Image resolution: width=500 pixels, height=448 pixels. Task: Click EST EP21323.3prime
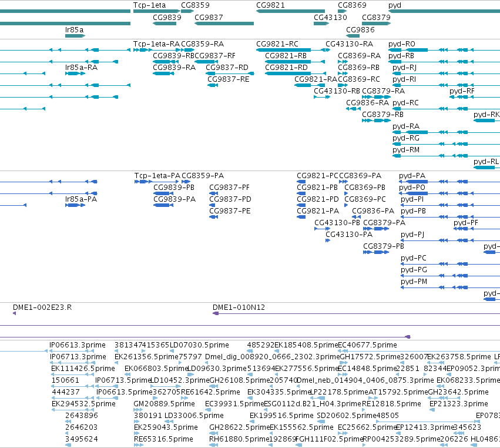coord(459,404)
